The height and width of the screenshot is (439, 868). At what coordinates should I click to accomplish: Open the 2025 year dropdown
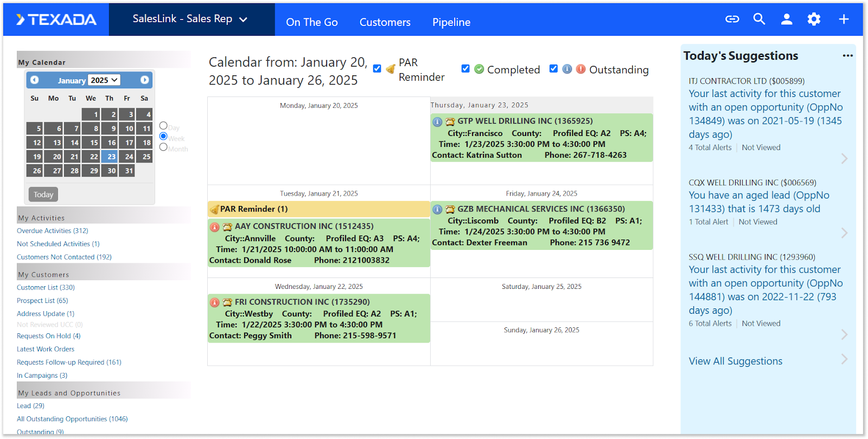(x=104, y=80)
